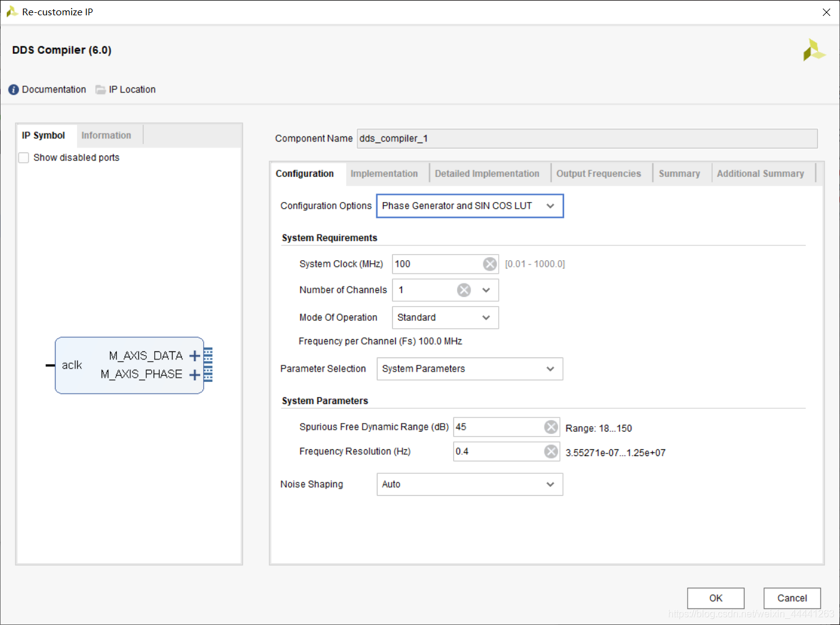Clear the Frequency Resolution value
The height and width of the screenshot is (625, 840).
point(551,451)
